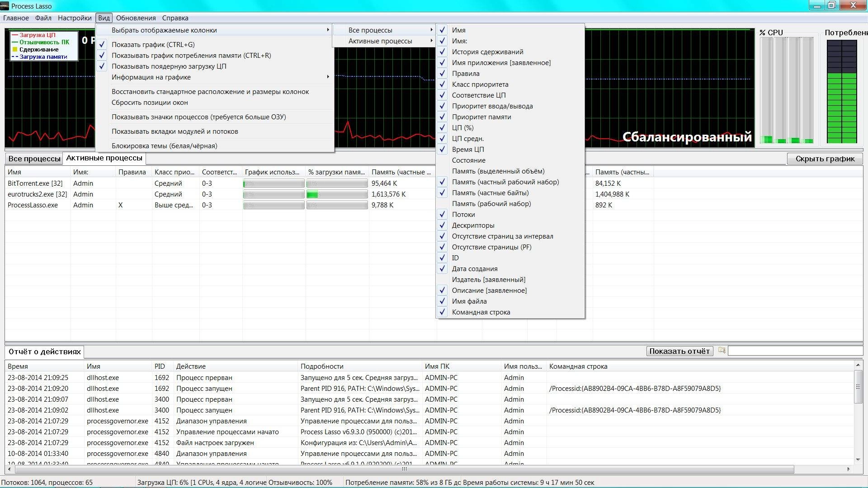This screenshot has width=868, height=488.
Task: Close the open Вид menu
Action: [104, 18]
